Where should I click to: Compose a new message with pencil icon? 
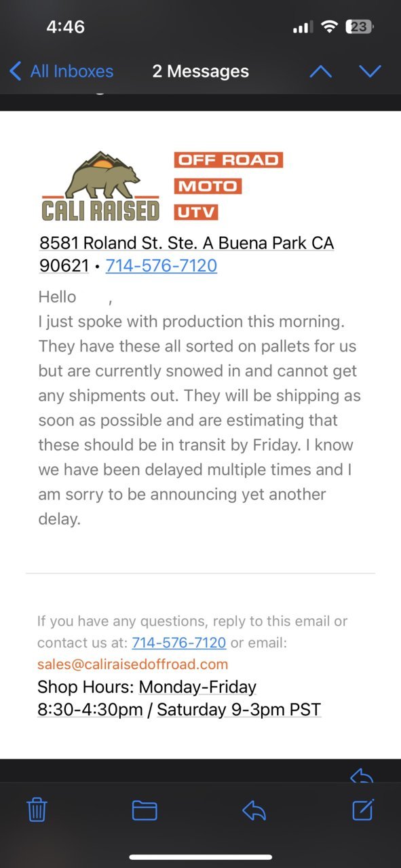(x=363, y=810)
